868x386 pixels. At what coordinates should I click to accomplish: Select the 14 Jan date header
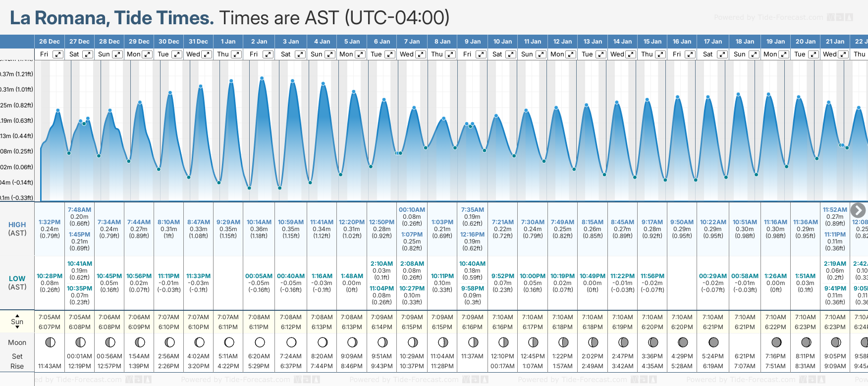click(x=622, y=42)
